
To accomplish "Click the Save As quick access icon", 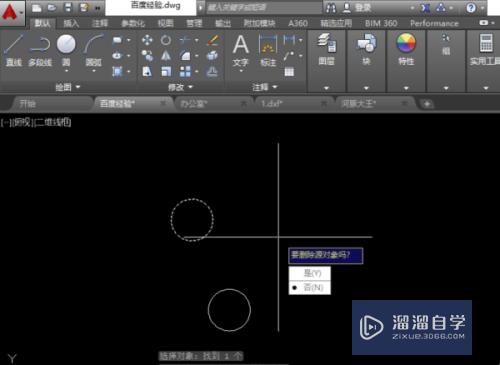I will pyautogui.click(x=83, y=8).
